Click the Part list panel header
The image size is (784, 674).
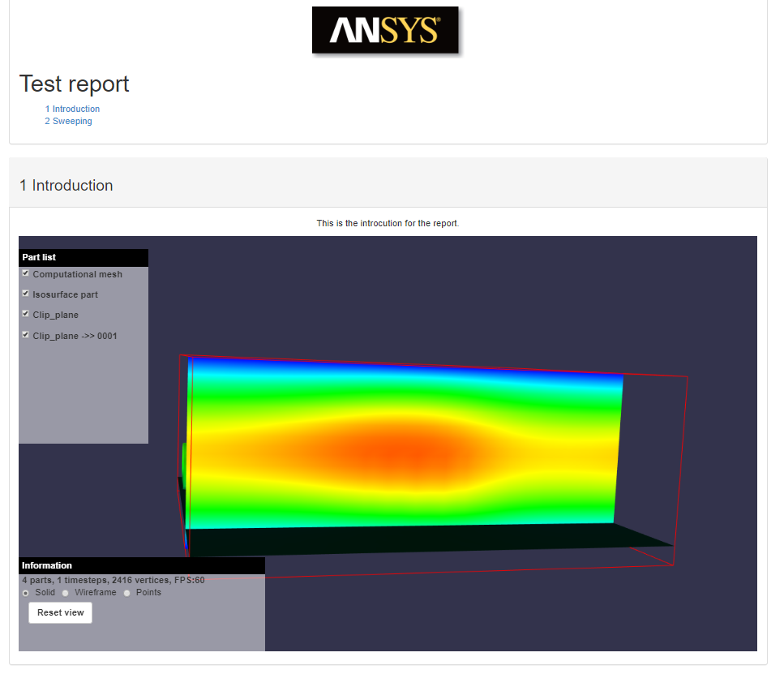[84, 257]
